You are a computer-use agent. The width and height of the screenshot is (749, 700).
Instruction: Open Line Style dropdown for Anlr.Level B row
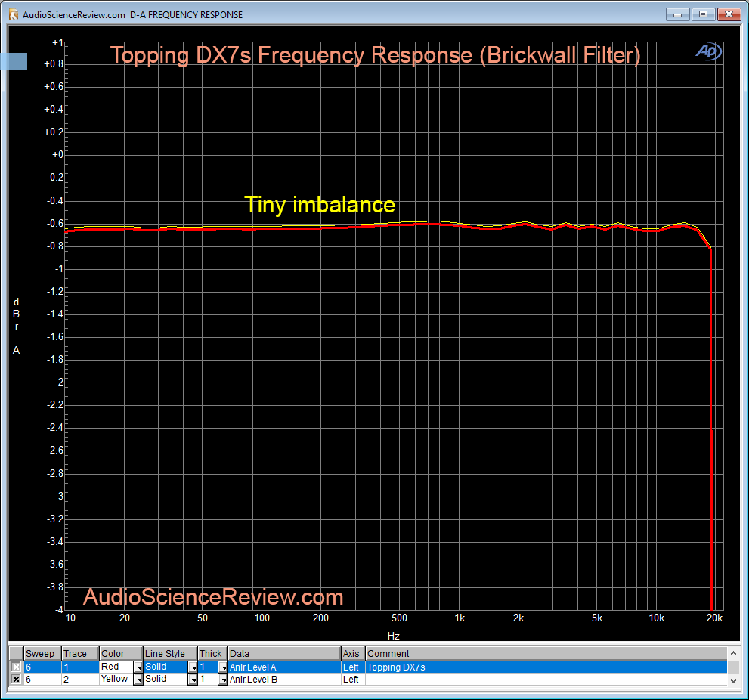(x=193, y=679)
